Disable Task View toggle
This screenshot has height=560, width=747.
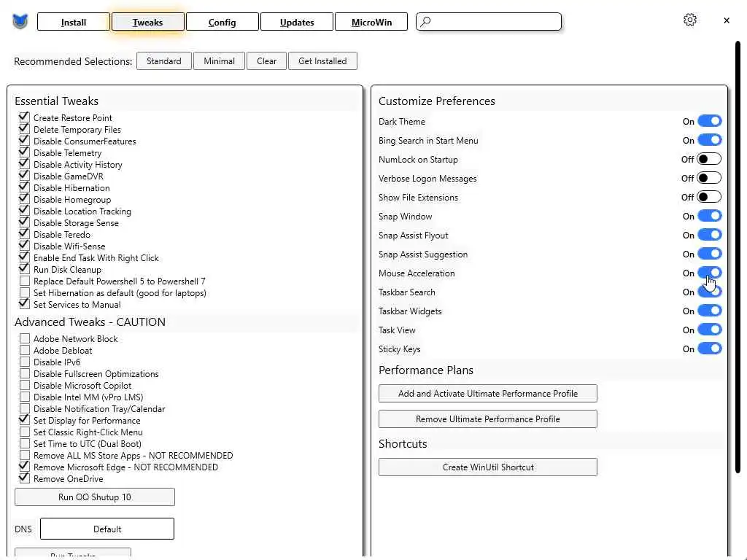[x=709, y=330]
